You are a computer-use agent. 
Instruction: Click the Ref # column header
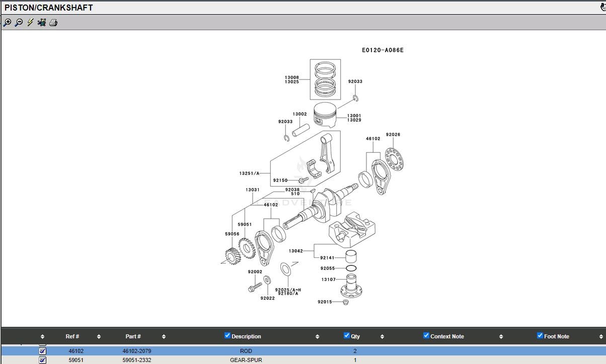pyautogui.click(x=72, y=336)
